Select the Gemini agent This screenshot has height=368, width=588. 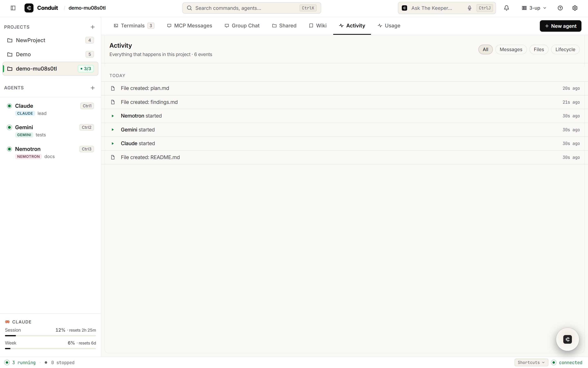pos(50,131)
